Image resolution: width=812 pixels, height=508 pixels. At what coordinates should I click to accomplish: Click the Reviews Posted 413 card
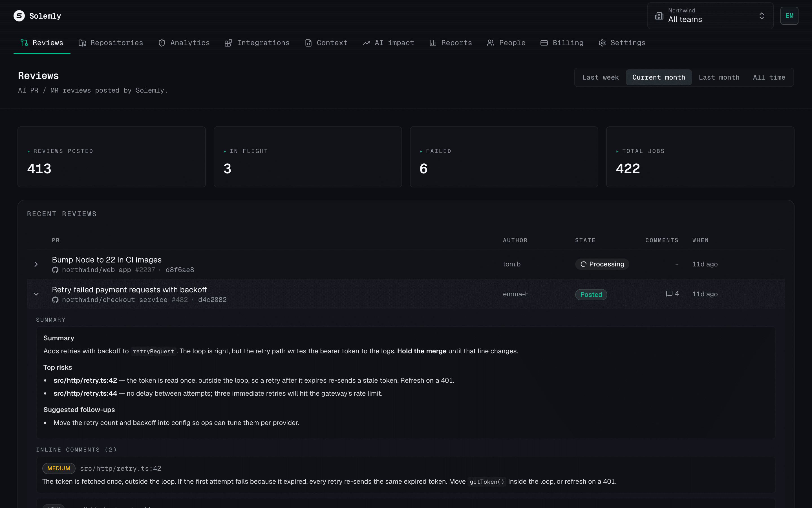tap(111, 157)
